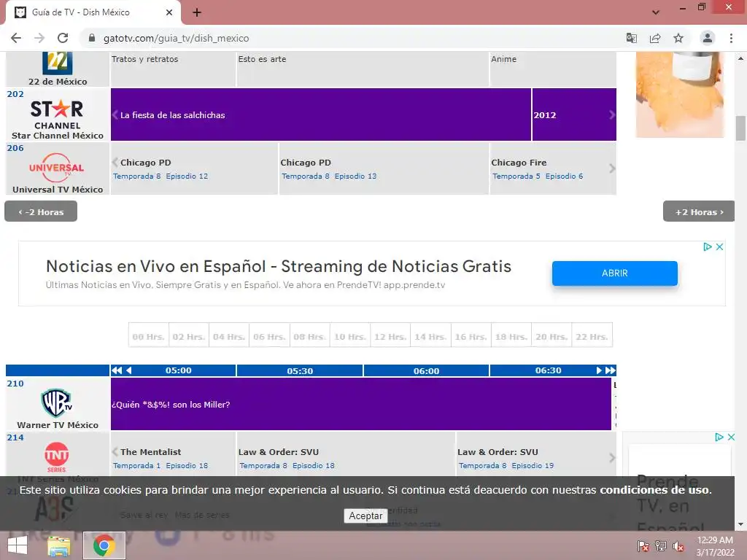This screenshot has height=560, width=747.
Task: Go back two hours in guide
Action: [x=41, y=211]
